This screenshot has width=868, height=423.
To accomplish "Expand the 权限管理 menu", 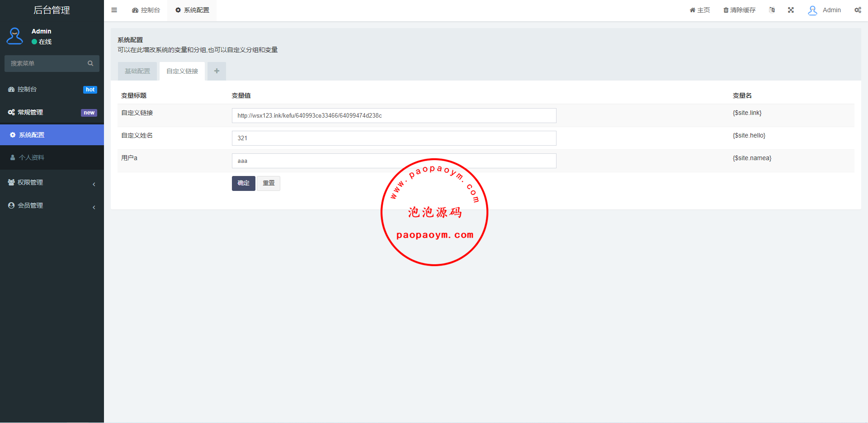I will pos(52,182).
